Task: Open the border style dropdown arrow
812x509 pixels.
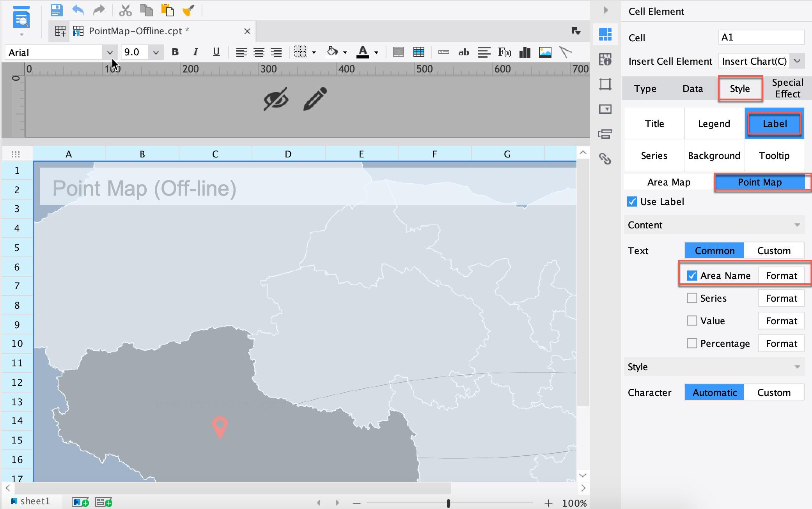Action: point(314,52)
